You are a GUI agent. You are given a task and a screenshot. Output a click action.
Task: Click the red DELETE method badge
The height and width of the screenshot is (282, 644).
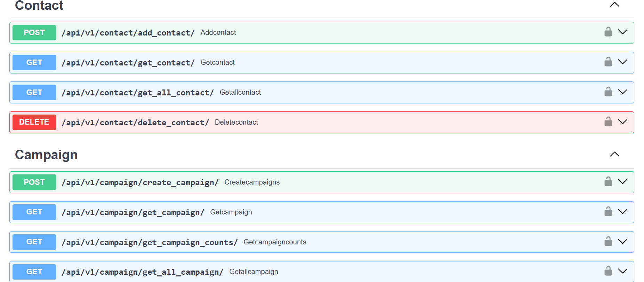(x=34, y=122)
